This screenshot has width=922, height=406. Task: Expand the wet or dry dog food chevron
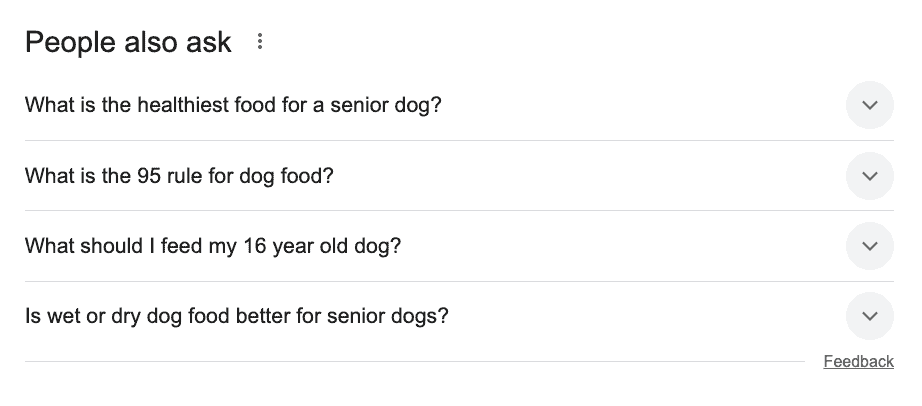[869, 316]
